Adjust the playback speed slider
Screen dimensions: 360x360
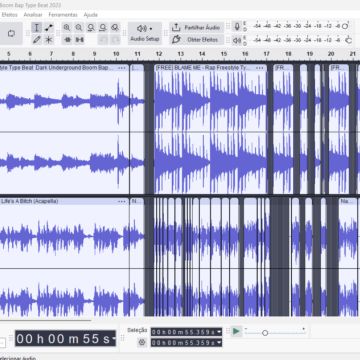coord(265,333)
